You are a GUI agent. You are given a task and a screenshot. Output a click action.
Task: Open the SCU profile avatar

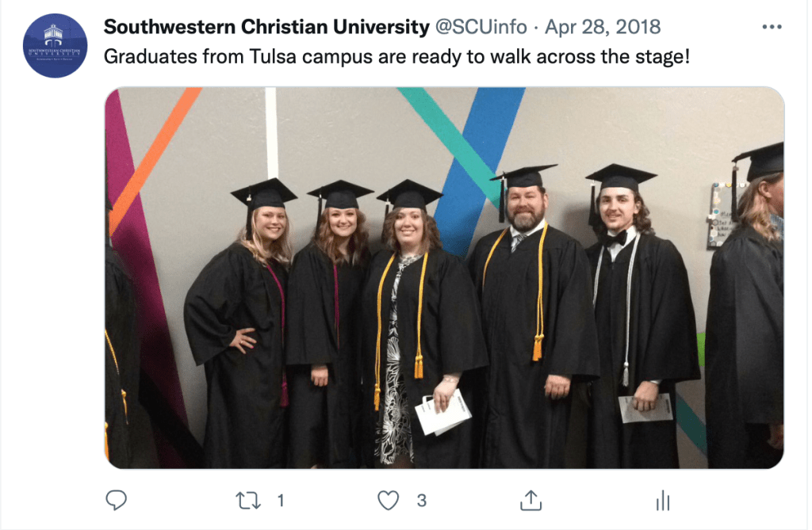tap(55, 45)
